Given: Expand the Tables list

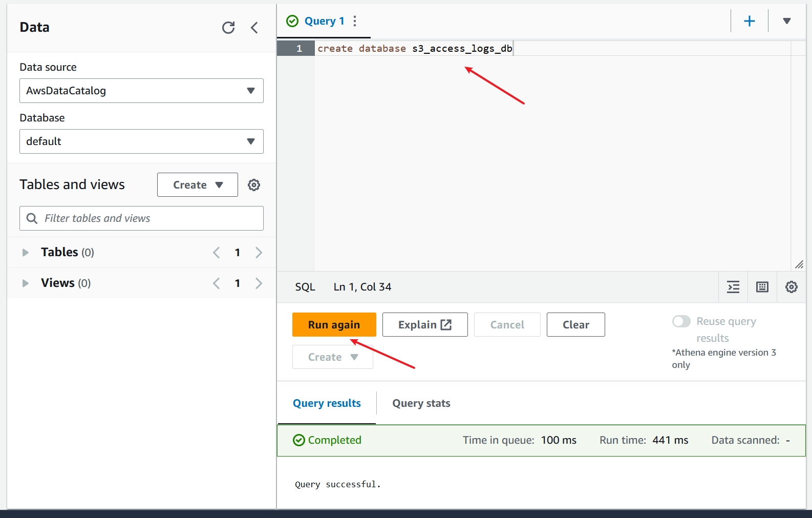Looking at the screenshot, I should [25, 253].
